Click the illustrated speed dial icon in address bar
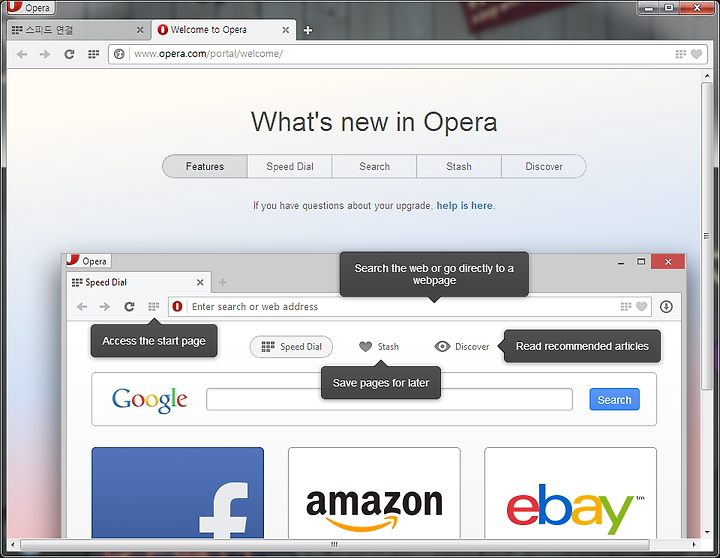This screenshot has height=558, width=720. pos(626,306)
